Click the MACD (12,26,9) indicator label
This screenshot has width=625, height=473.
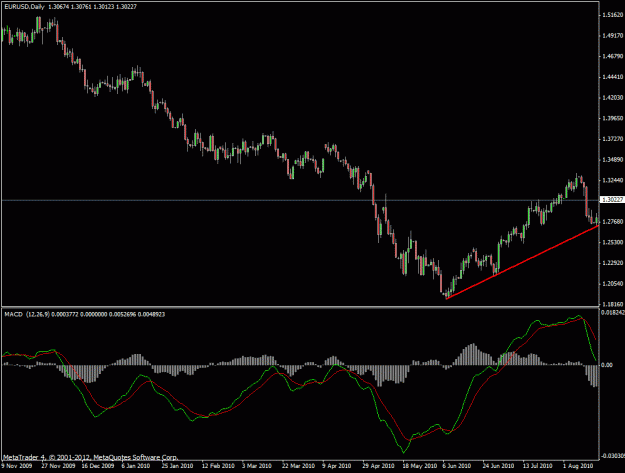(27, 314)
